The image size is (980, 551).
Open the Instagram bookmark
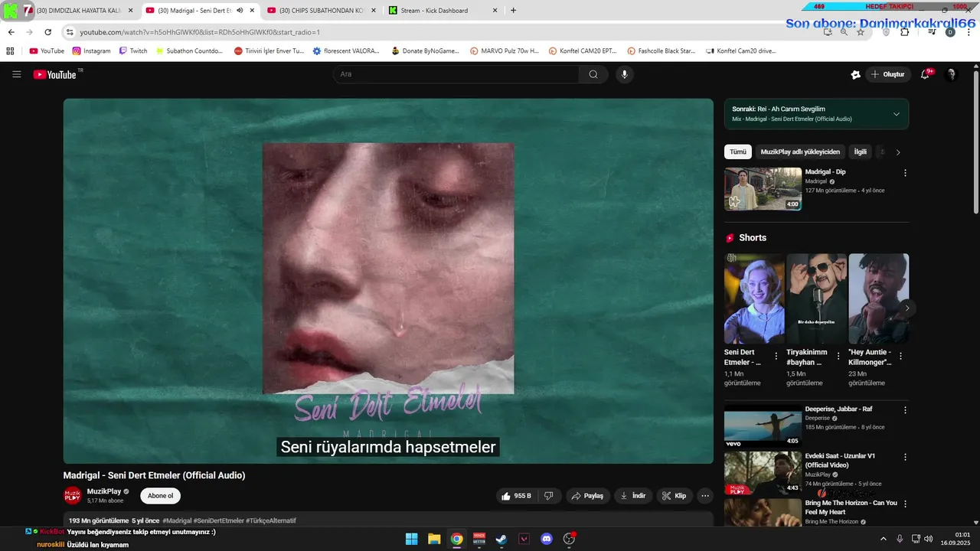coord(91,51)
